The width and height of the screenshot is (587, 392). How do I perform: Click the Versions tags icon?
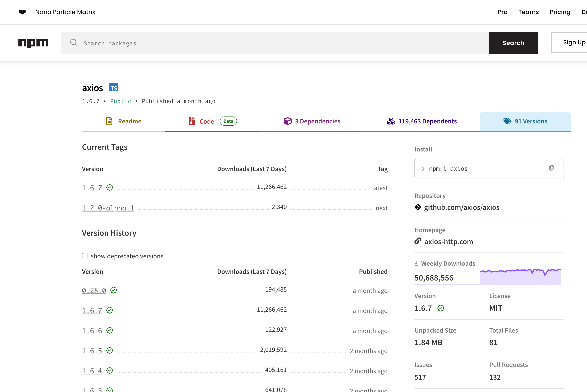click(x=507, y=121)
